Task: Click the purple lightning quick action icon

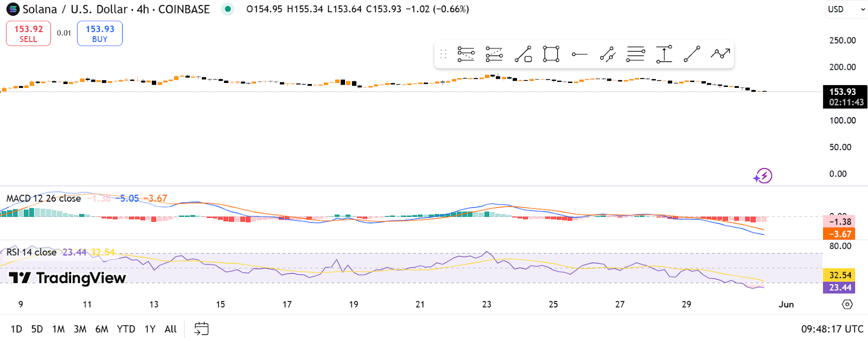Action: point(763,176)
